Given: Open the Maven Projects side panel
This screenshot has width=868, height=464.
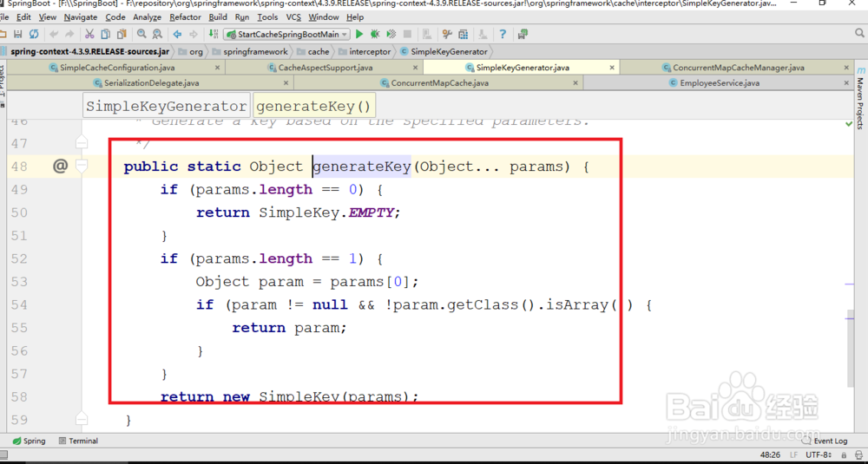Looking at the screenshot, I should (x=860, y=98).
